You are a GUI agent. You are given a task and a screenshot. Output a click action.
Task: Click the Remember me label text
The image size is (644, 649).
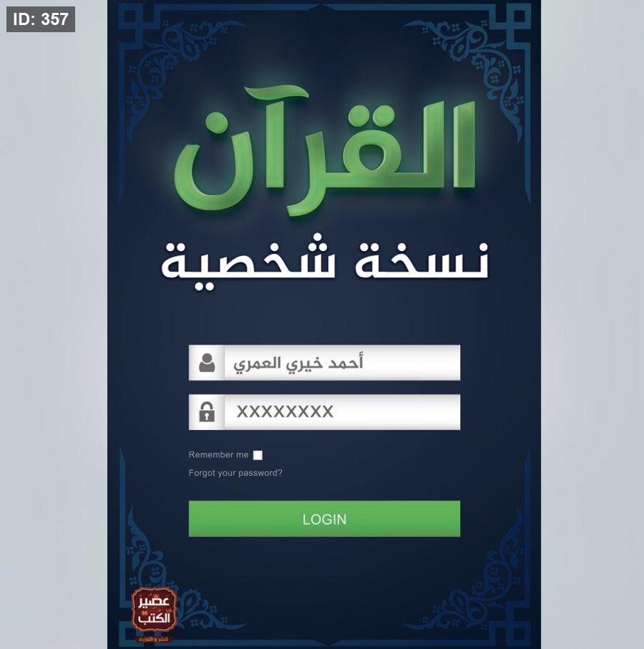(218, 455)
